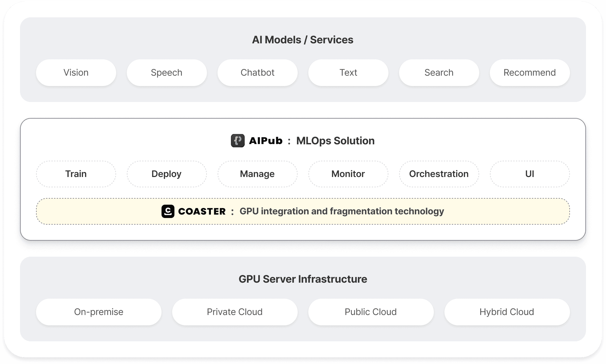Viewport: 606px width, 364px height.
Task: Open the Chatbot service option
Action: (257, 73)
